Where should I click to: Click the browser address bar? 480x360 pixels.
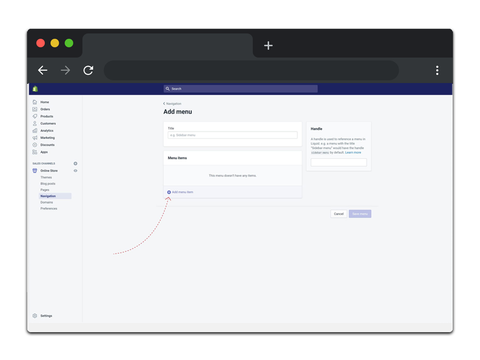pyautogui.click(x=251, y=70)
